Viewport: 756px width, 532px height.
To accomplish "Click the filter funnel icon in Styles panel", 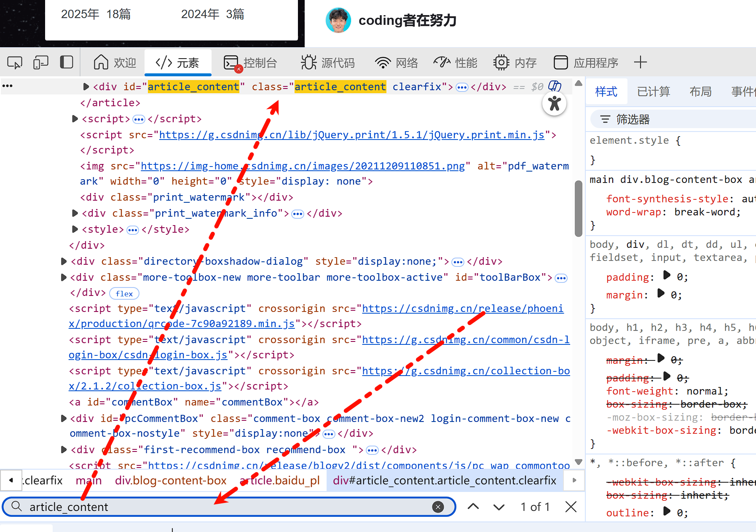I will pyautogui.click(x=605, y=119).
